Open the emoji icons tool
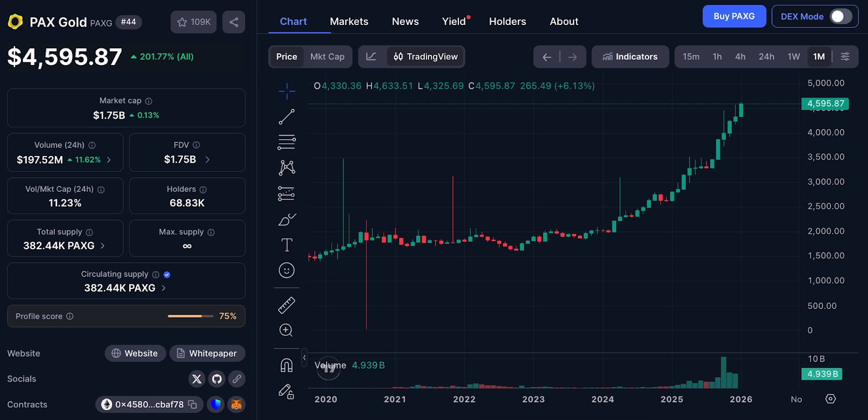 [x=286, y=270]
